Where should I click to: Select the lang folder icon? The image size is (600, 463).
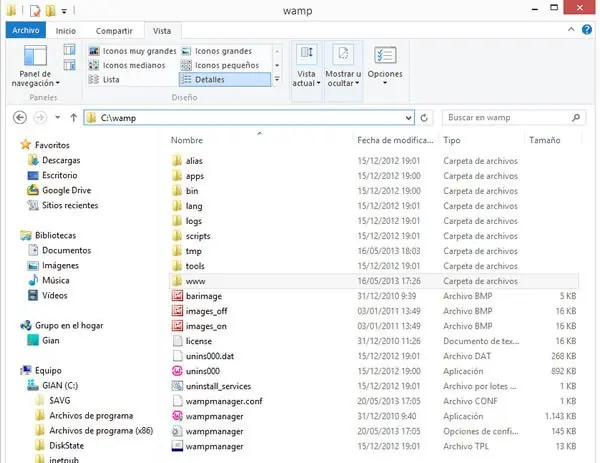(177, 206)
